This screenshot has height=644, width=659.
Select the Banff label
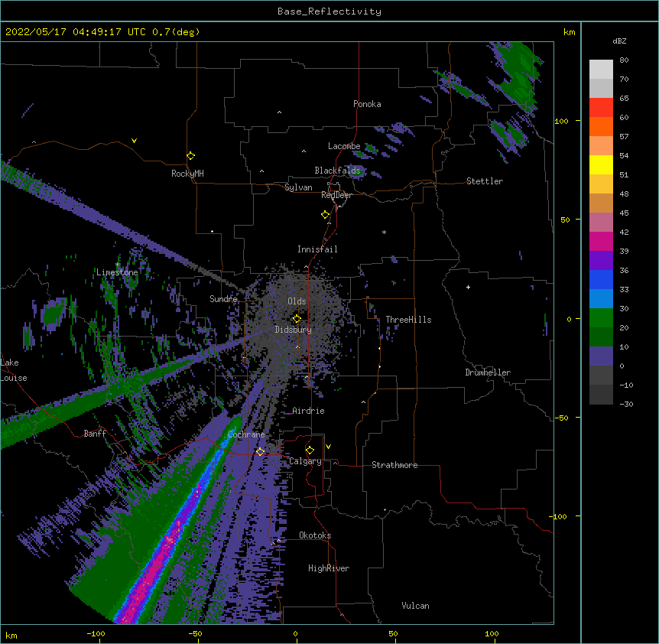click(x=95, y=434)
